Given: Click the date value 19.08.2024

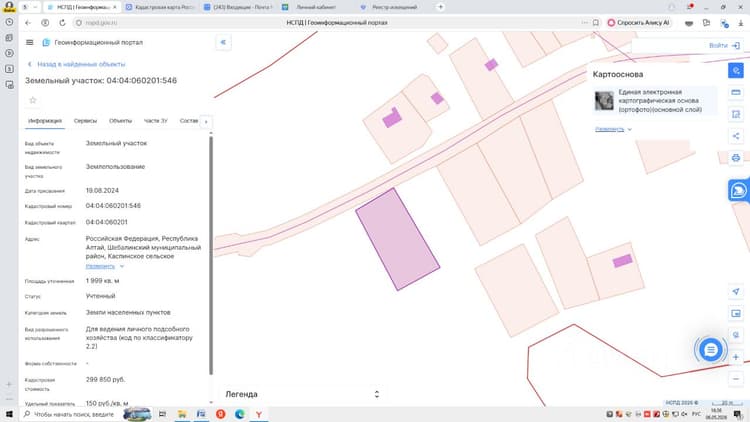Looking at the screenshot, I should pos(102,190).
